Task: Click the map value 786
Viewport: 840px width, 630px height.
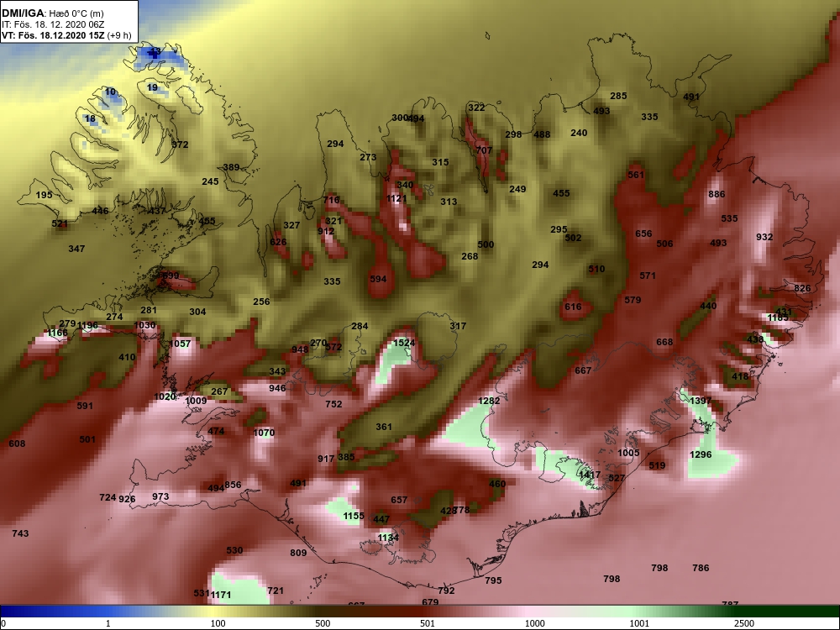Action: (x=701, y=568)
